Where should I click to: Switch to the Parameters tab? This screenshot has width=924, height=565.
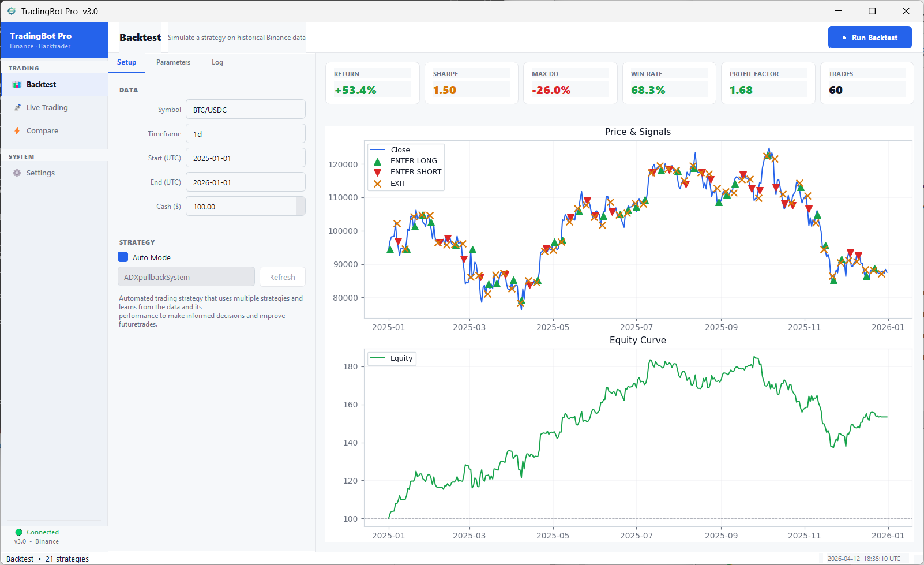tap(173, 62)
